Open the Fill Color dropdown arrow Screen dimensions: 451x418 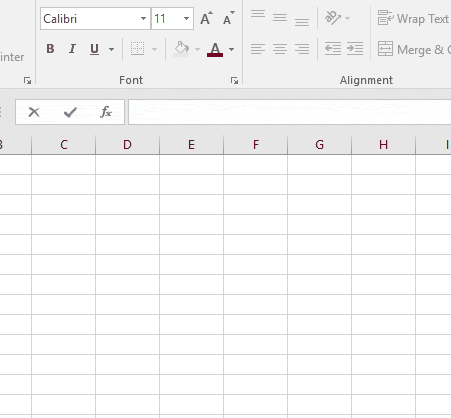click(x=197, y=49)
